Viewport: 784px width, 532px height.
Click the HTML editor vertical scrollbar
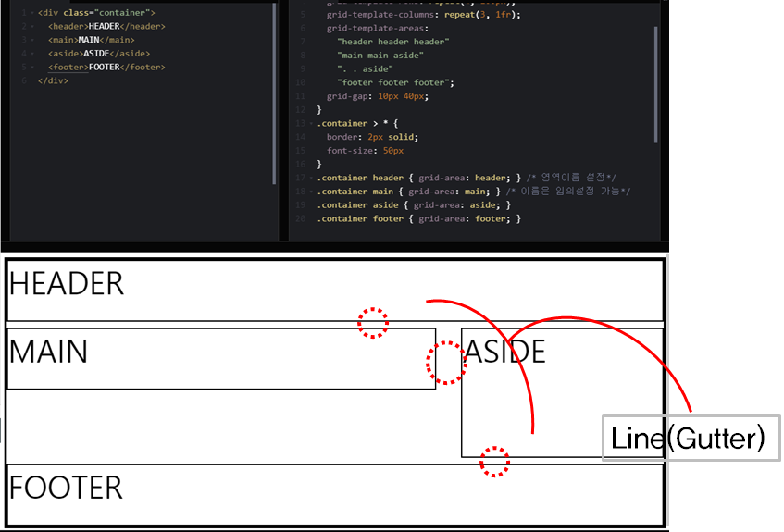[x=274, y=94]
